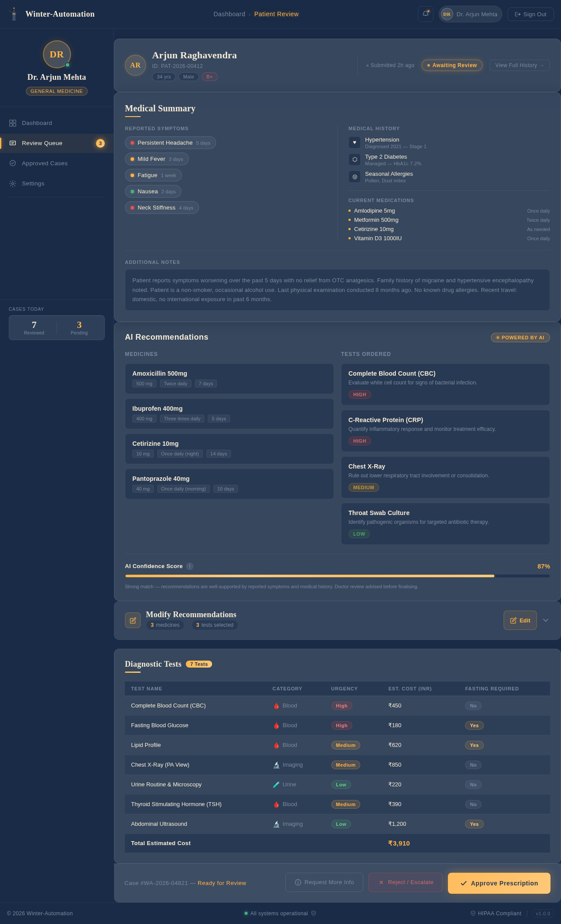Click the Hypertension heart icon
This screenshot has height=924, width=561.
pyautogui.click(x=355, y=142)
